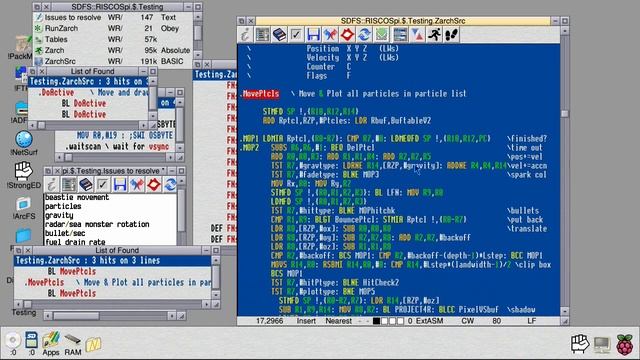The height and width of the screenshot is (360, 640).
Task: Toggle the Nearest setting in status bar
Action: pyautogui.click(x=338, y=321)
